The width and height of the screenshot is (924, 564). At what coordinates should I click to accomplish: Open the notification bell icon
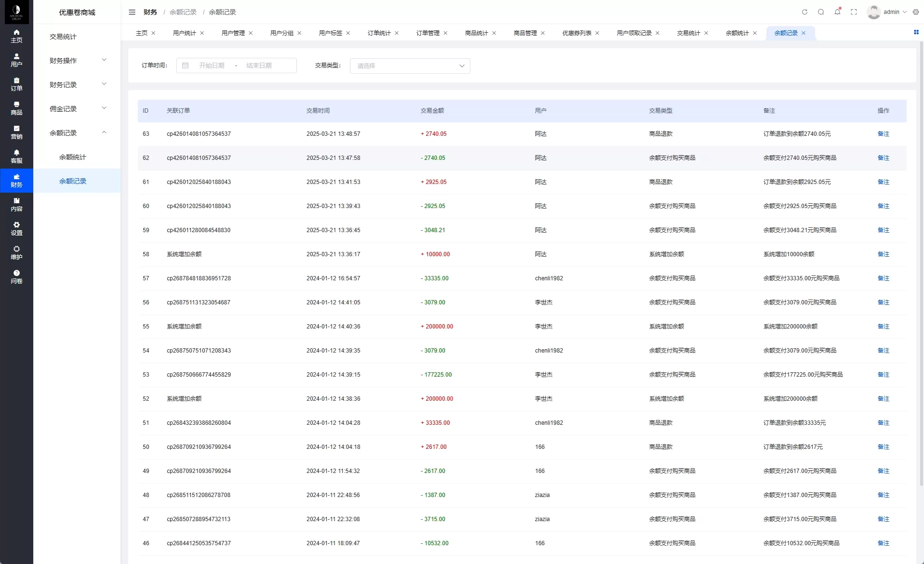coord(837,12)
